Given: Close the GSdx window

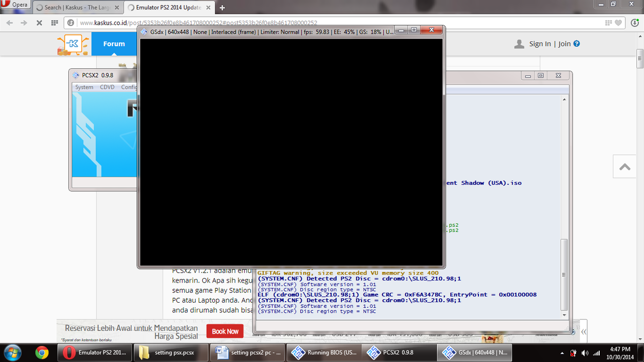Looking at the screenshot, I should (x=432, y=31).
